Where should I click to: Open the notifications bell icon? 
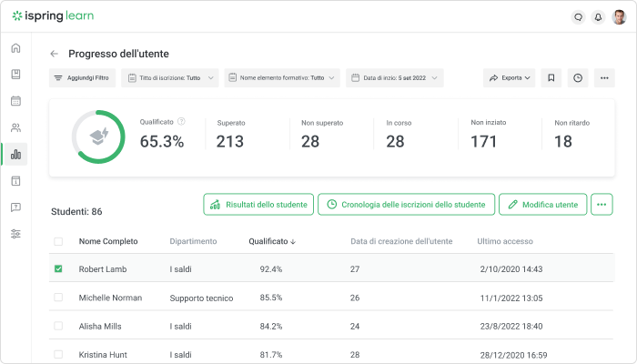(x=598, y=17)
